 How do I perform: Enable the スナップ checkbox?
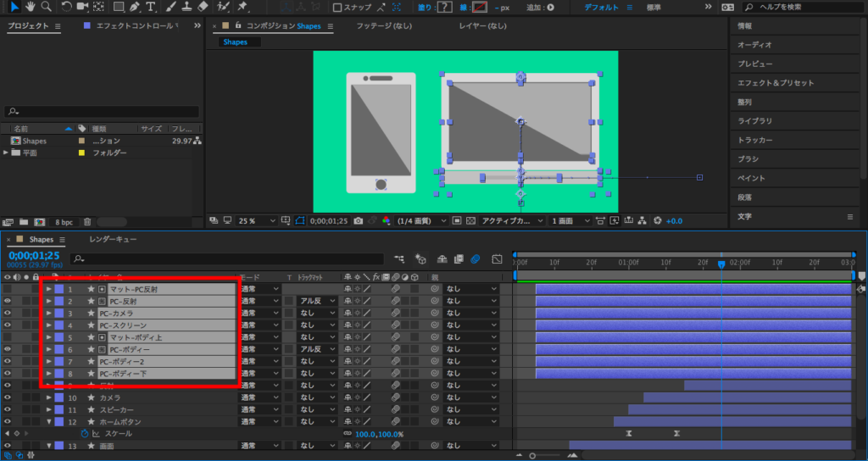pos(337,8)
